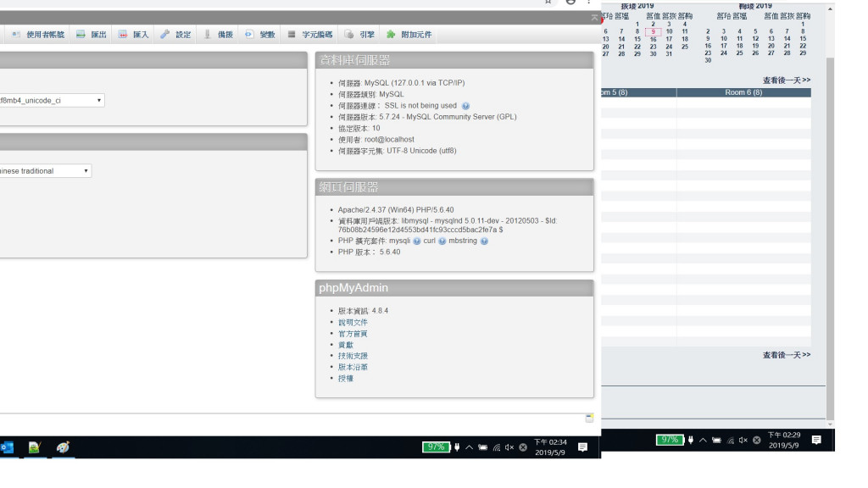Show hidden tray icons near the 02:34 clock
The height and width of the screenshot is (488, 868).
[469, 447]
